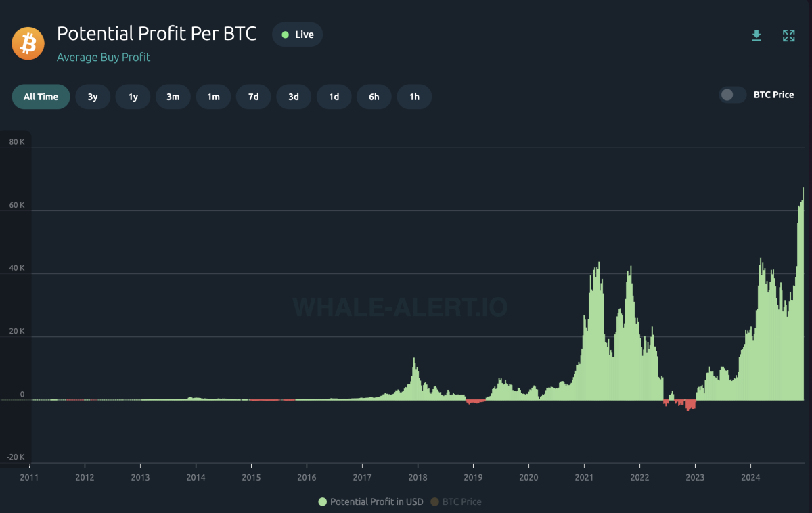Choose the 1d range
The width and height of the screenshot is (812, 513).
click(334, 97)
